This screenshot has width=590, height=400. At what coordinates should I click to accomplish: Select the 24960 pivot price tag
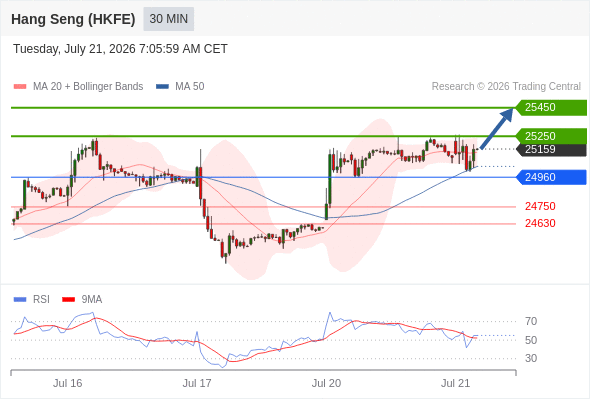click(551, 177)
